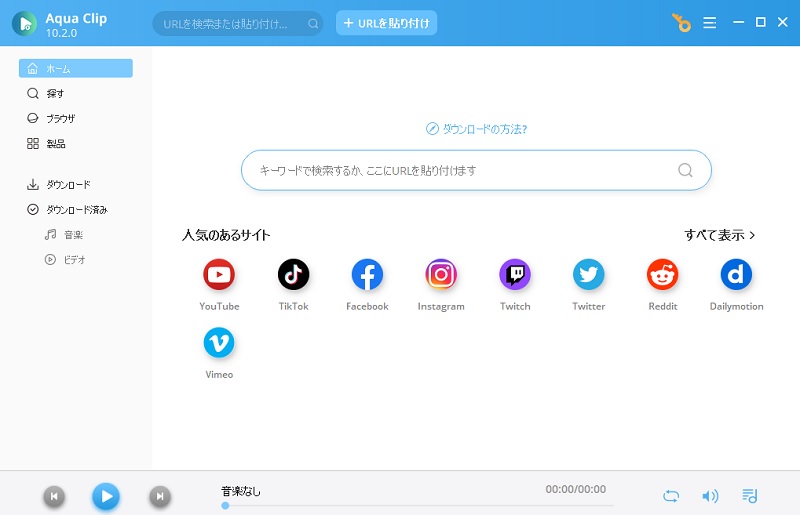
Task: Click the 人気のあるサイト heading
Action: (226, 235)
